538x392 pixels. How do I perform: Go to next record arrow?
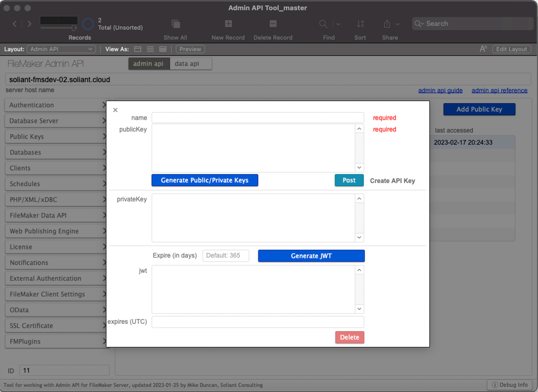tap(29, 24)
